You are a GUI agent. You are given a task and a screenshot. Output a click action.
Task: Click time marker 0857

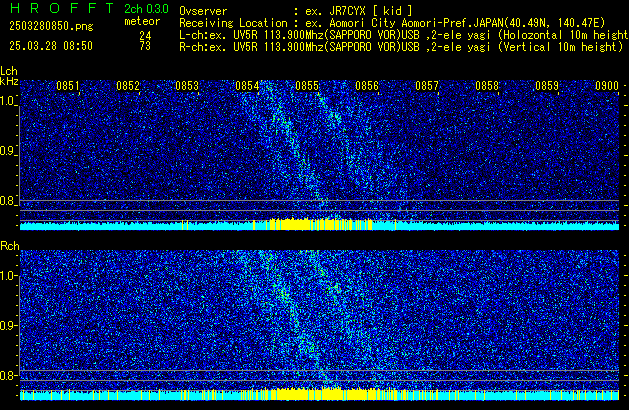(x=427, y=86)
